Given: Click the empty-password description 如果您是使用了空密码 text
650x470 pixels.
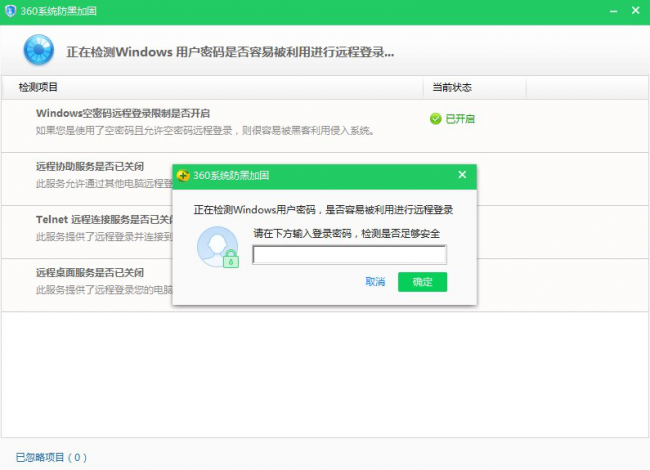Looking at the screenshot, I should (x=205, y=131).
